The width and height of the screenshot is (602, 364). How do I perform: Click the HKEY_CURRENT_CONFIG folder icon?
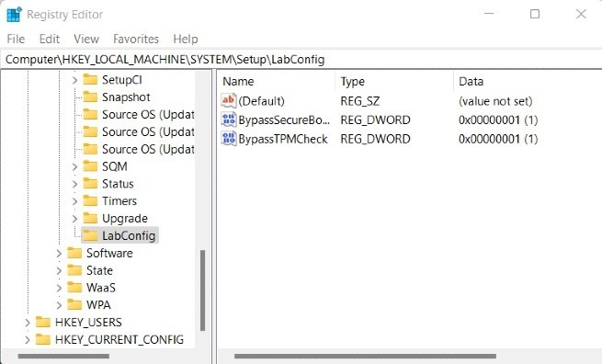click(43, 339)
